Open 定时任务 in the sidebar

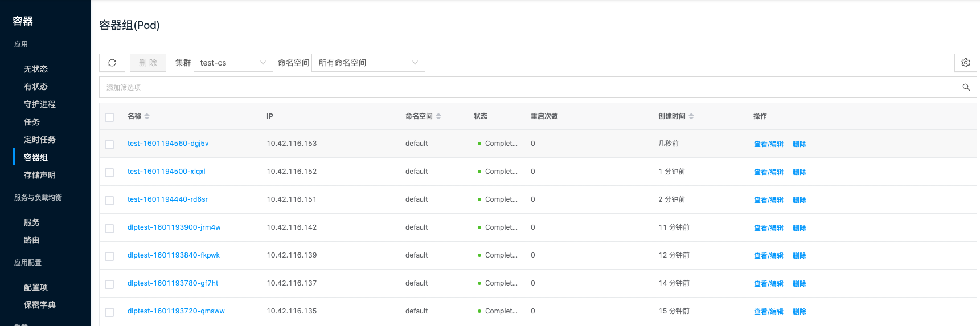[x=40, y=140]
